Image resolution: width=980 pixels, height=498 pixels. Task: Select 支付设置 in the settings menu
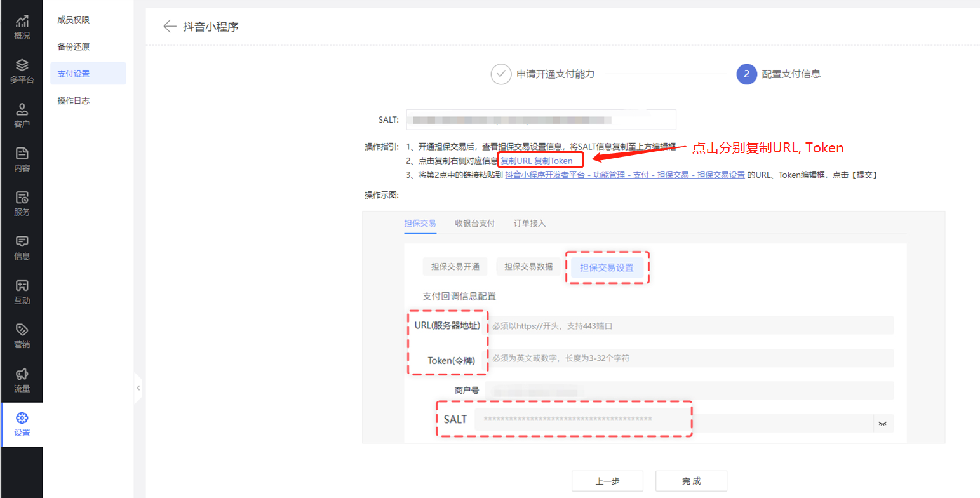pos(88,74)
